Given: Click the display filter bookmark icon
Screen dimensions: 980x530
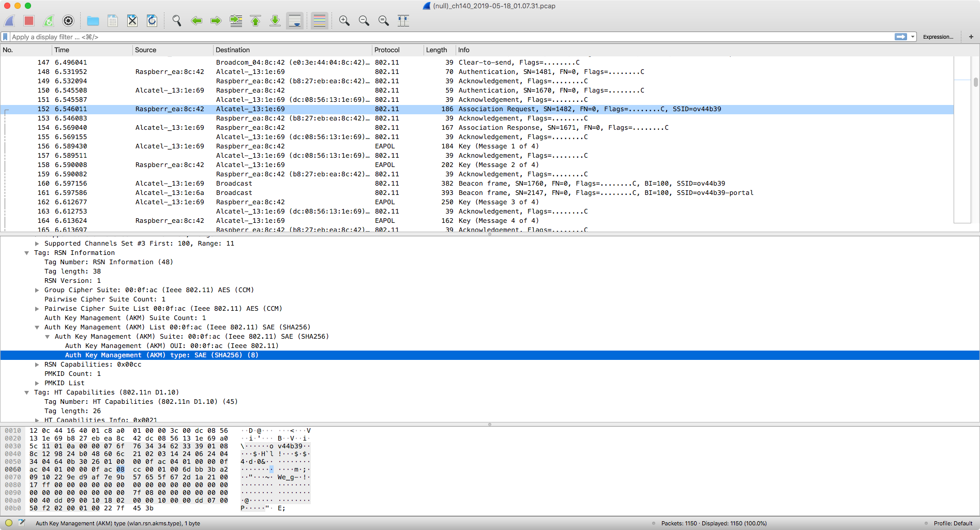Looking at the screenshot, I should (6, 37).
